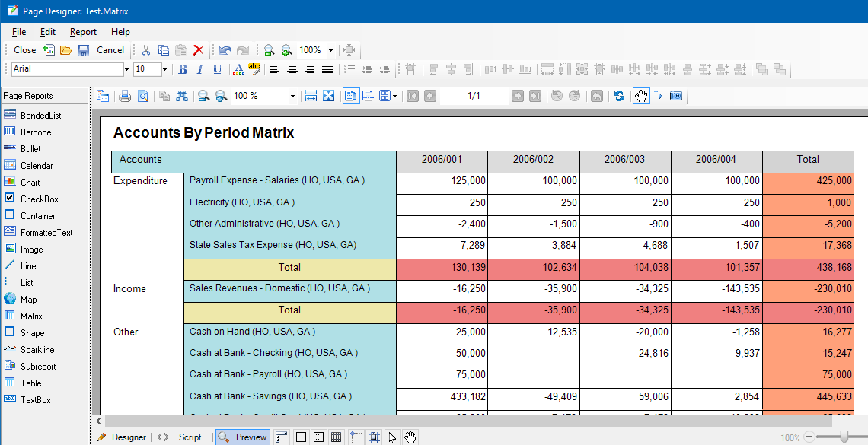
Task: Select the TextBox toolbox item
Action: pyautogui.click(x=36, y=399)
